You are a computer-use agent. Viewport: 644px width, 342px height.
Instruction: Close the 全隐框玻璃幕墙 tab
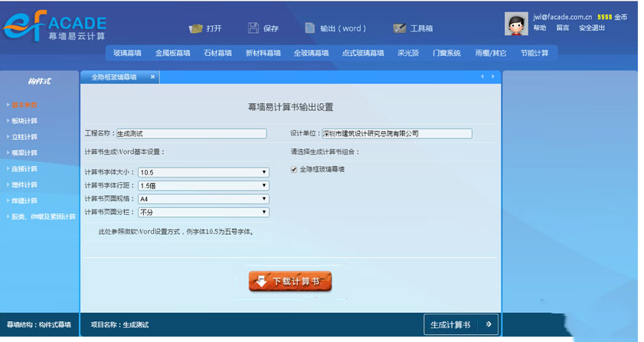(x=153, y=77)
